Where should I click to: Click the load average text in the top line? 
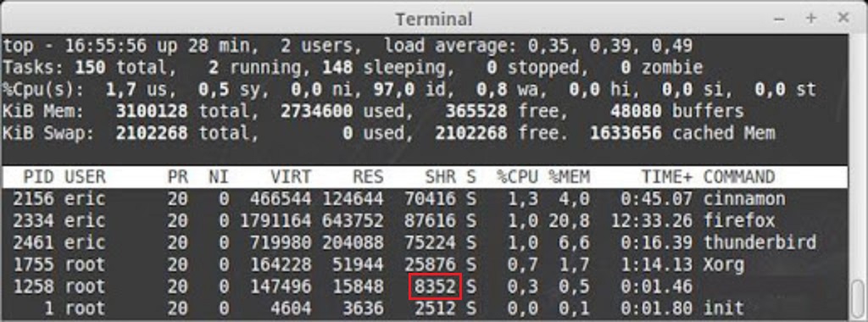coord(538,46)
